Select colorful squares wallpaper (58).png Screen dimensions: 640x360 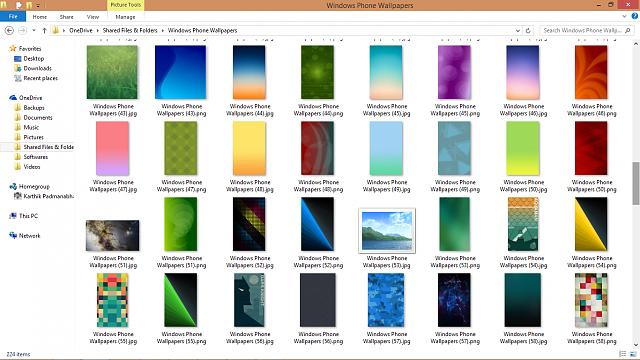(x=591, y=300)
